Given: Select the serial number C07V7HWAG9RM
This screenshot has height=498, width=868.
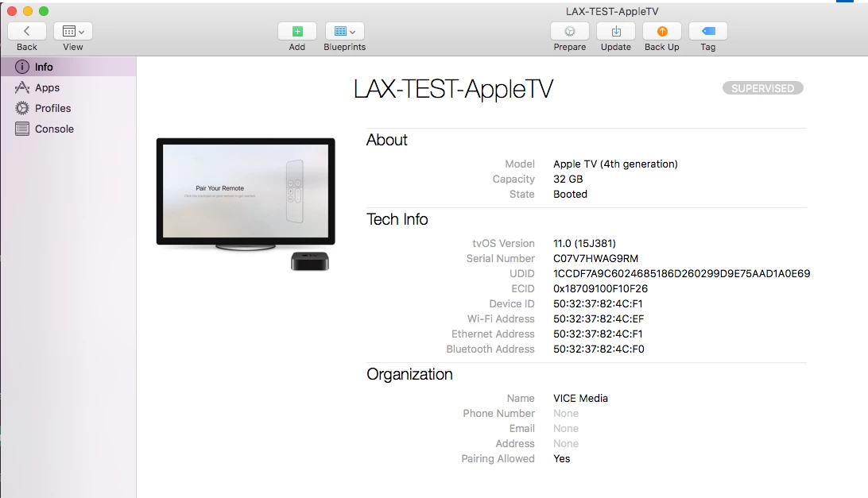Looking at the screenshot, I should tap(595, 258).
